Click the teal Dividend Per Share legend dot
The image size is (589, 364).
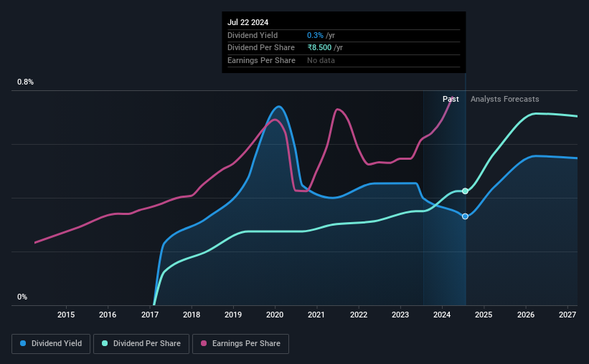tap(105, 343)
